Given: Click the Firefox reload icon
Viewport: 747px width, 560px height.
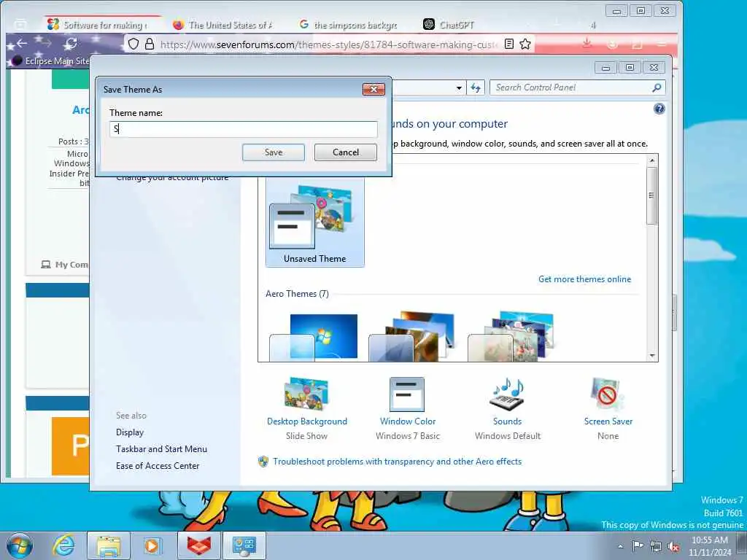Looking at the screenshot, I should click(71, 44).
